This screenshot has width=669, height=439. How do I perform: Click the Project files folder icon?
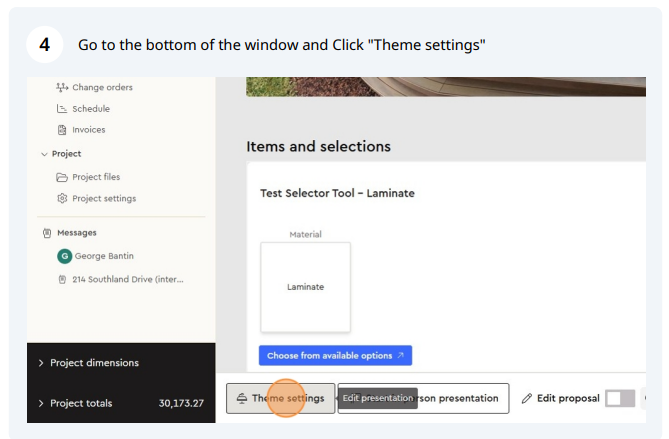(x=62, y=177)
